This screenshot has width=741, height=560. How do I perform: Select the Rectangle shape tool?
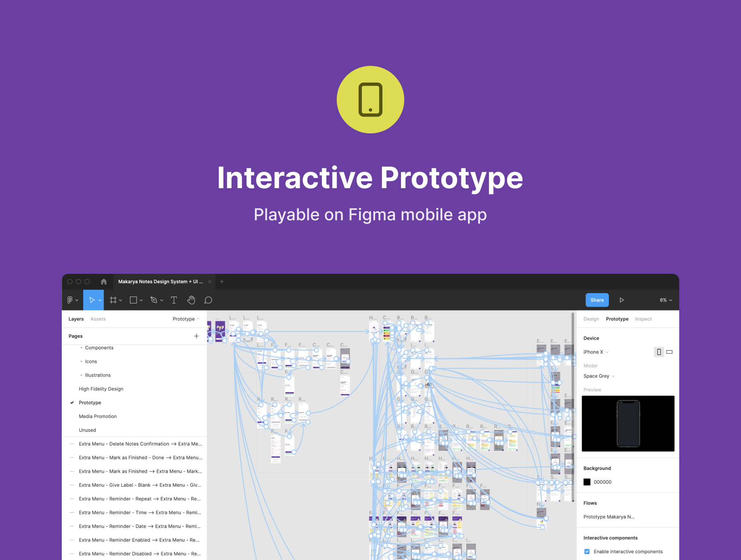pos(133,300)
